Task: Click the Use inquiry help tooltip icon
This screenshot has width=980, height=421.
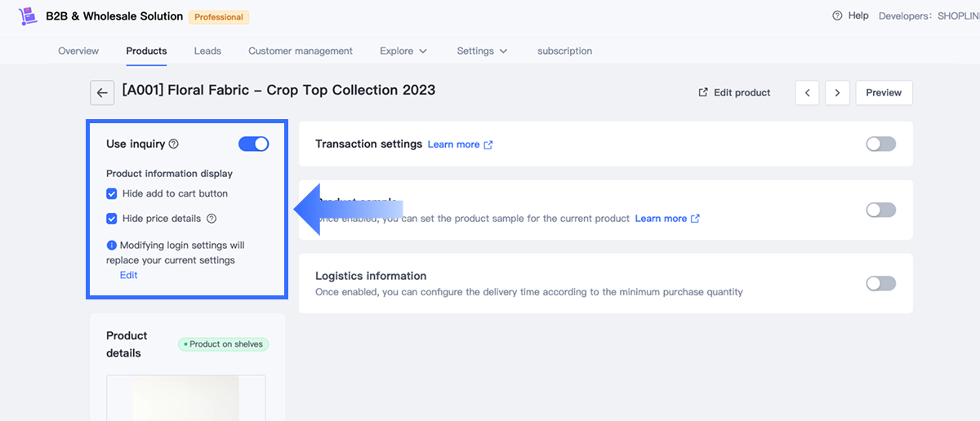Action: (x=173, y=144)
